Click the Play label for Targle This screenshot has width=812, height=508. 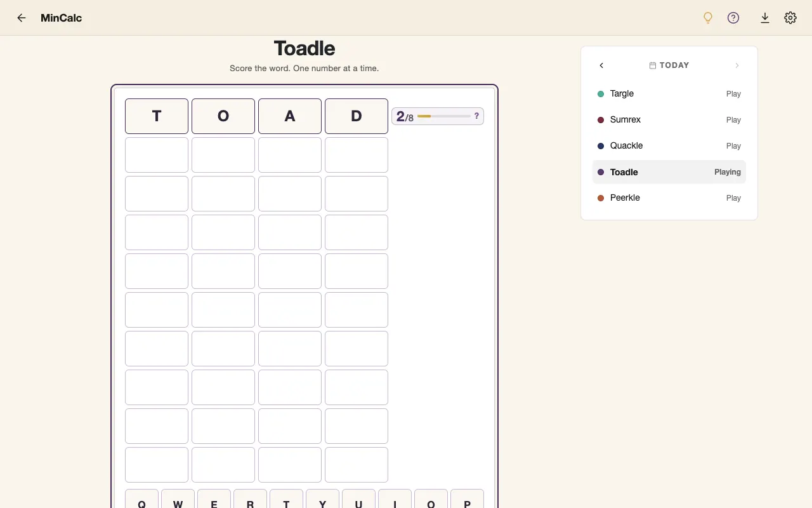(x=733, y=94)
